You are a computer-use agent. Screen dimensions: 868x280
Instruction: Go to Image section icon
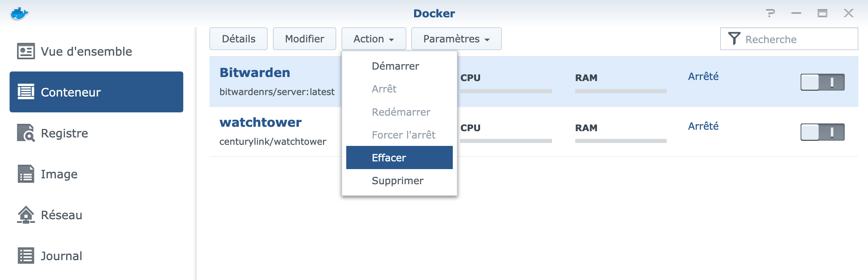point(26,174)
